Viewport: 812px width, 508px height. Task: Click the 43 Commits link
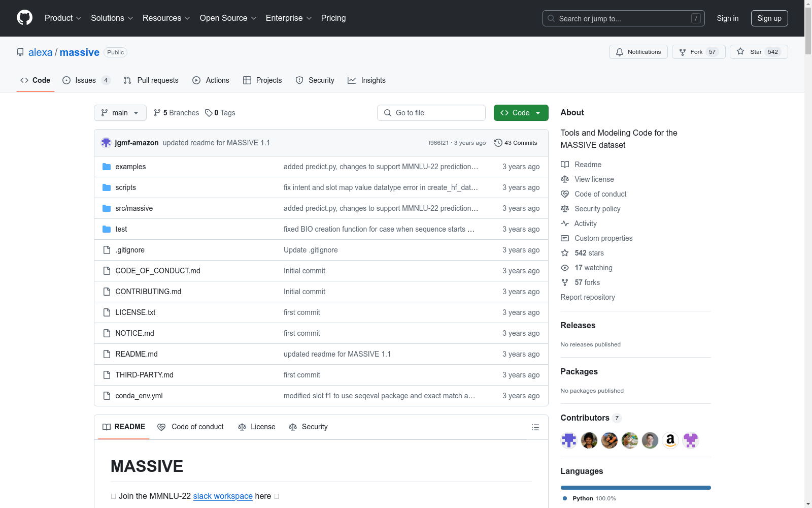pyautogui.click(x=516, y=143)
